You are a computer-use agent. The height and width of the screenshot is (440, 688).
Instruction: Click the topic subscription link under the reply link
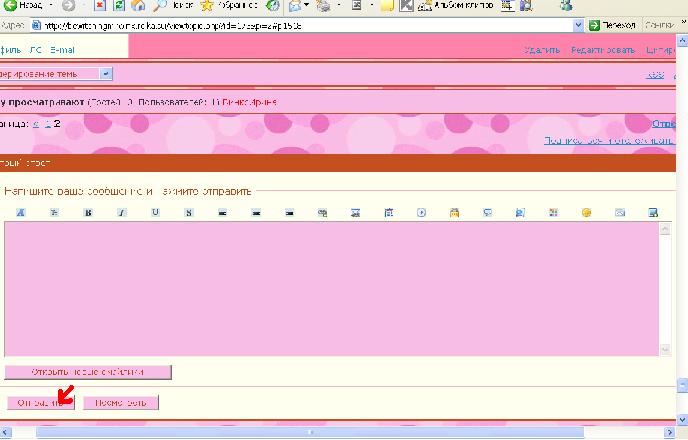point(609,140)
